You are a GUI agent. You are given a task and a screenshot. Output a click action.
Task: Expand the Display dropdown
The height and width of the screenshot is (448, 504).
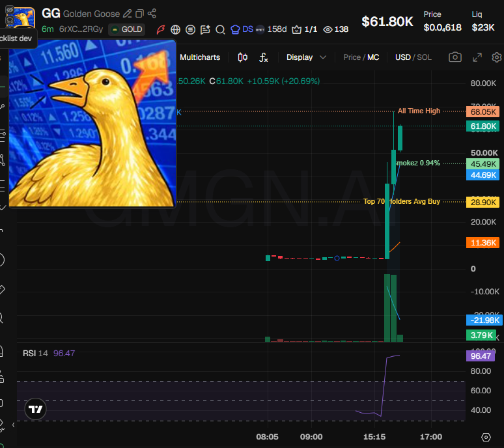[x=306, y=57]
